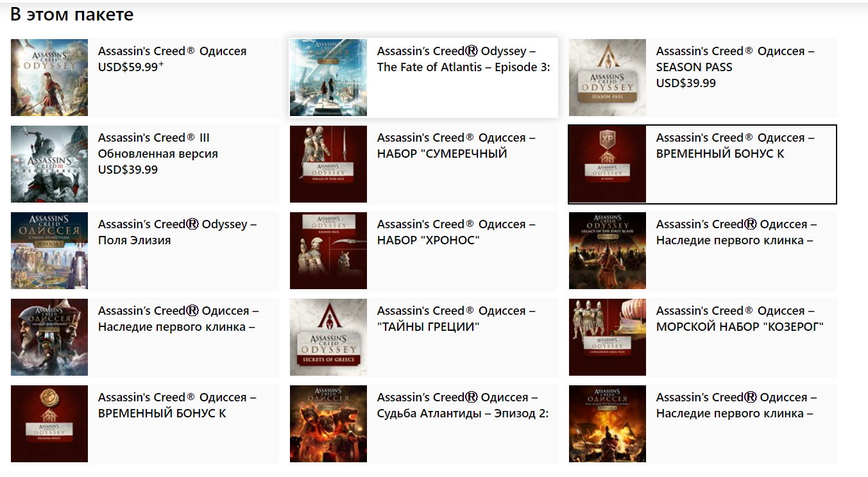Open the SEASON PASS cover thumbnail

[608, 78]
